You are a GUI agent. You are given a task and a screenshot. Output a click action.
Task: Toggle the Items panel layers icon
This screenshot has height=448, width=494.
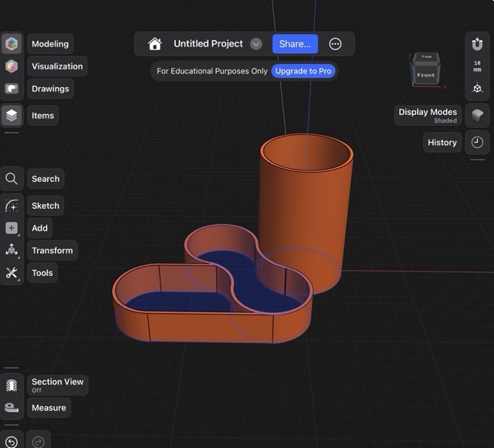pyautogui.click(x=12, y=116)
